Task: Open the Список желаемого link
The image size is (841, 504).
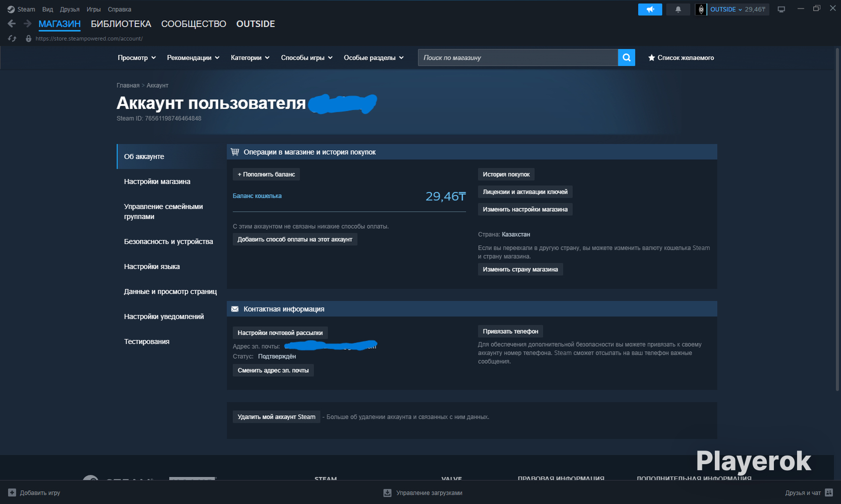Action: [686, 57]
